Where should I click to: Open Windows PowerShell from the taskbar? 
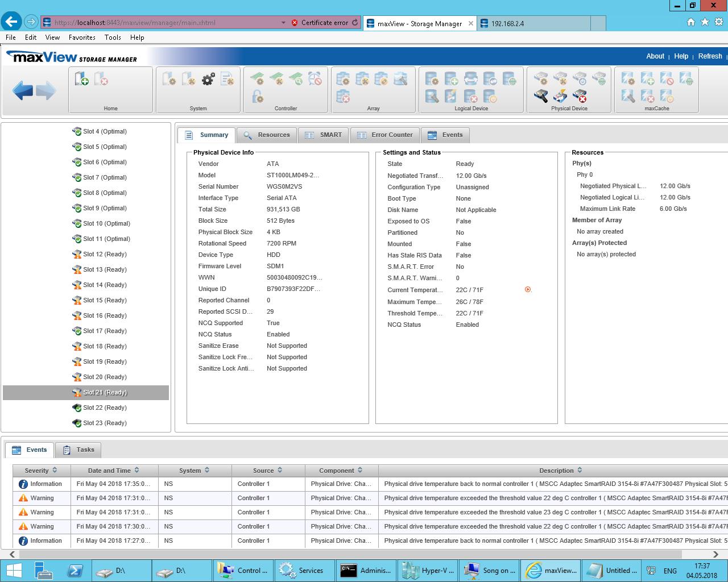pos(75,570)
